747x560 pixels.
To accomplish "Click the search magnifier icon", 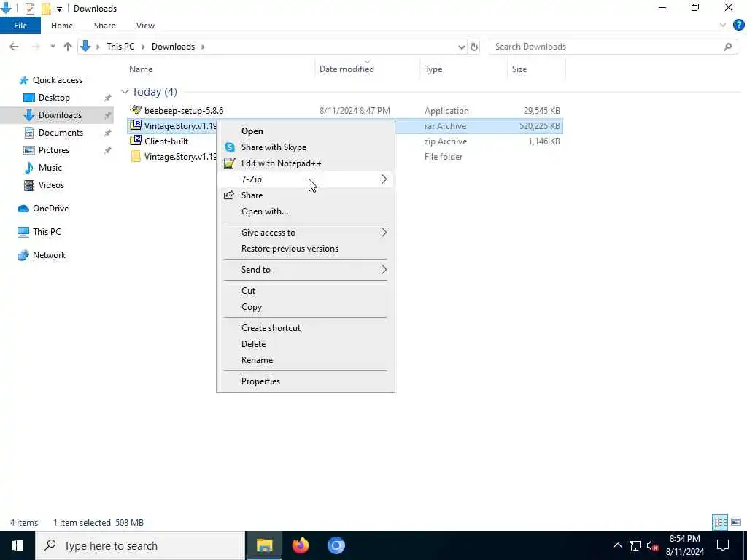I will [727, 47].
